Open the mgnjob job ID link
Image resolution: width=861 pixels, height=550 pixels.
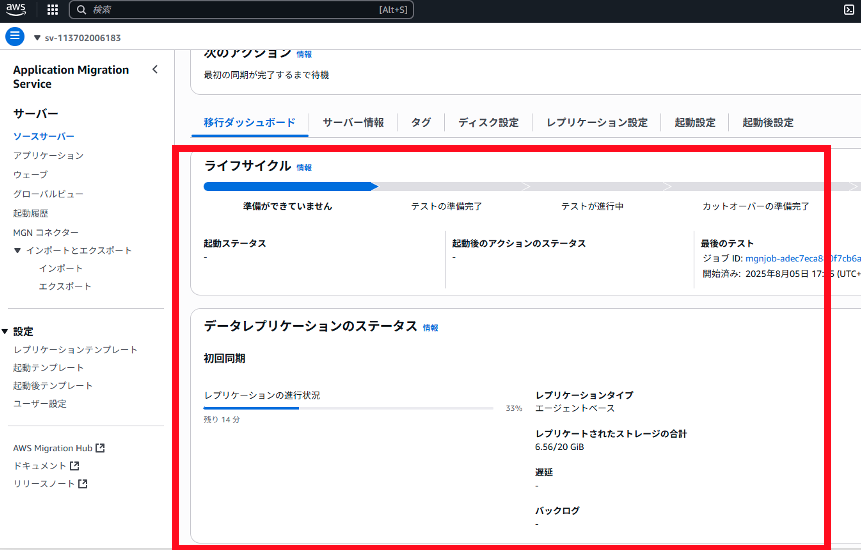tap(803, 259)
